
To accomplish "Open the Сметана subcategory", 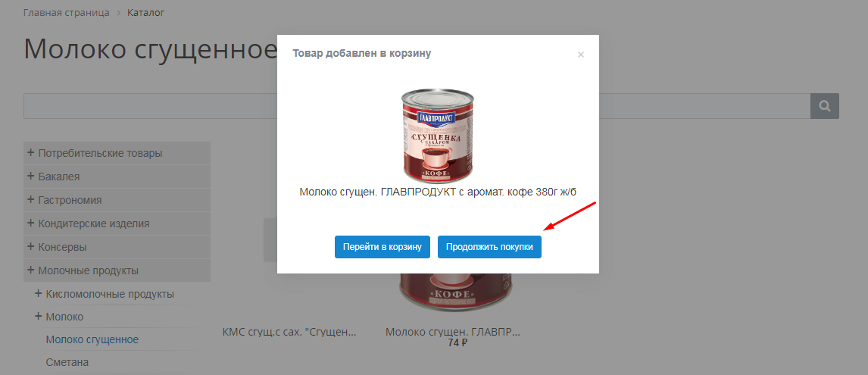I will [67, 362].
